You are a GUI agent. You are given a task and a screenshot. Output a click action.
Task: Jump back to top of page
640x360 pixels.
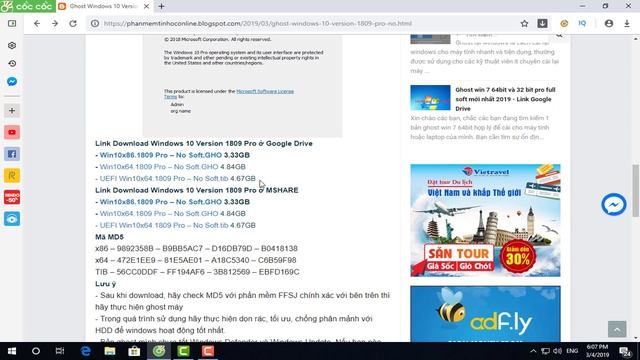617,329
